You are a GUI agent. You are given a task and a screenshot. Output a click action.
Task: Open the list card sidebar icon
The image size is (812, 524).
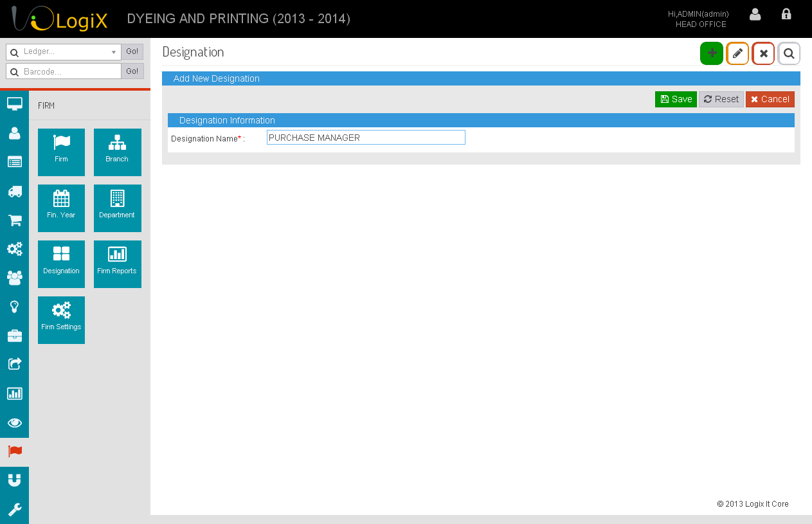point(14,162)
